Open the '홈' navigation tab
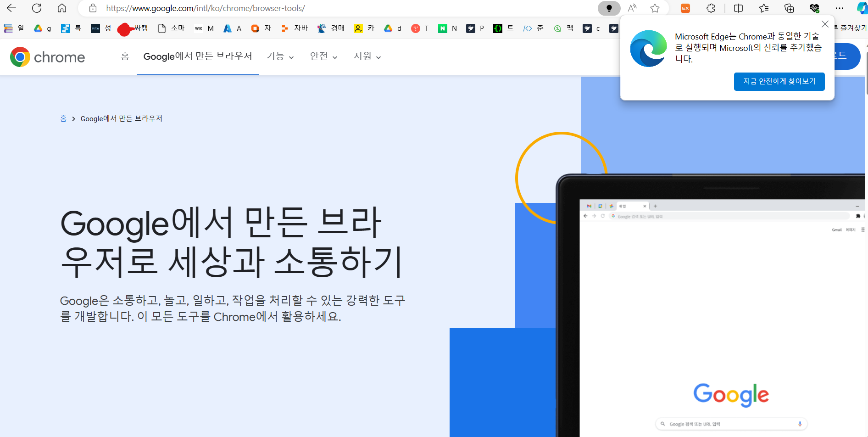 pos(125,56)
